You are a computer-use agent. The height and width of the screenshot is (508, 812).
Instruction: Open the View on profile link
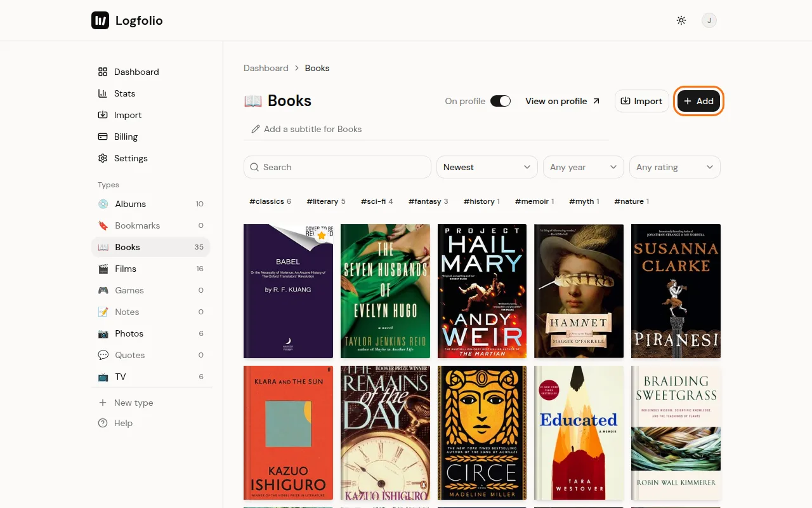click(x=563, y=101)
